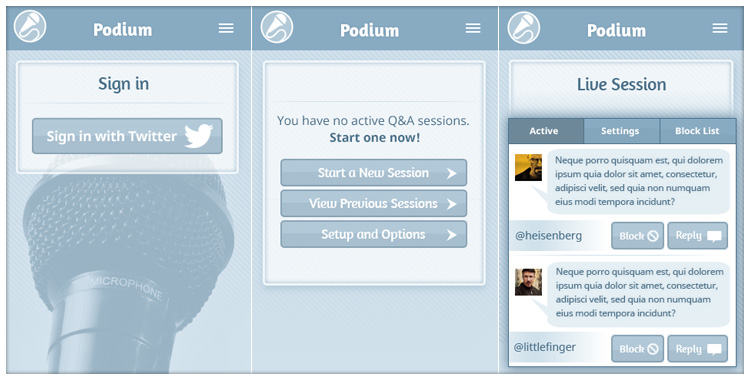This screenshot has height=380, width=750.
Task: Block user @heisenberg
Action: [x=638, y=235]
